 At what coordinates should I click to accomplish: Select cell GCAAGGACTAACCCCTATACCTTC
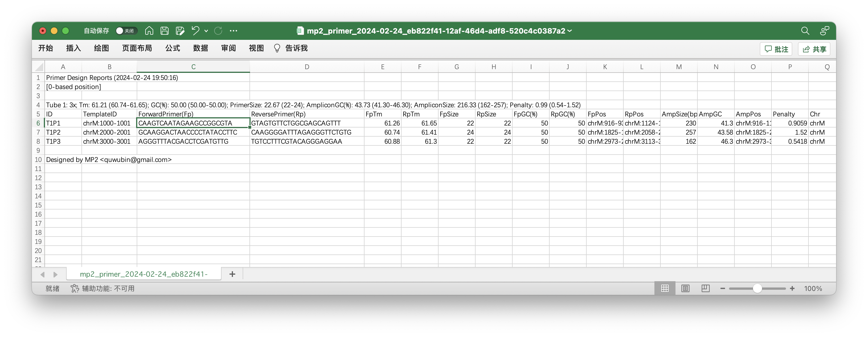point(193,132)
